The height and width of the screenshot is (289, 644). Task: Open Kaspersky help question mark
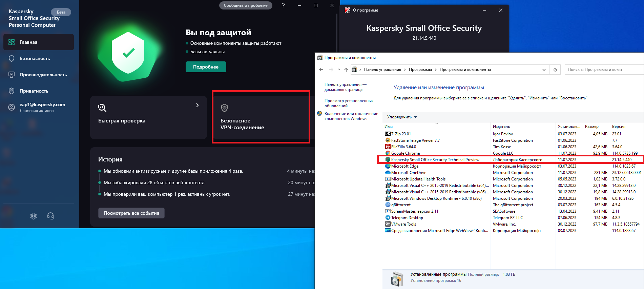click(283, 5)
